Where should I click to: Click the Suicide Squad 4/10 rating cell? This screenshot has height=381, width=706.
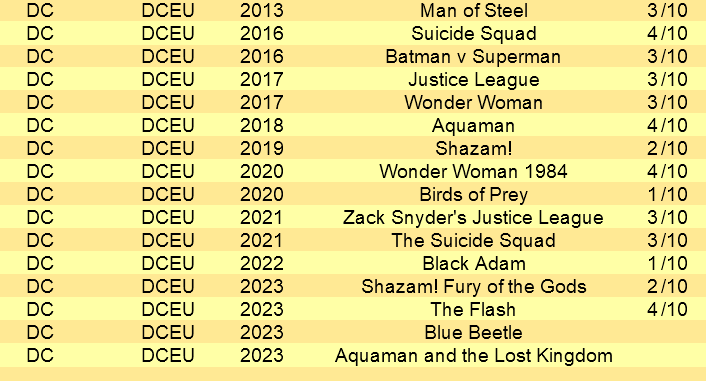[x=667, y=33]
